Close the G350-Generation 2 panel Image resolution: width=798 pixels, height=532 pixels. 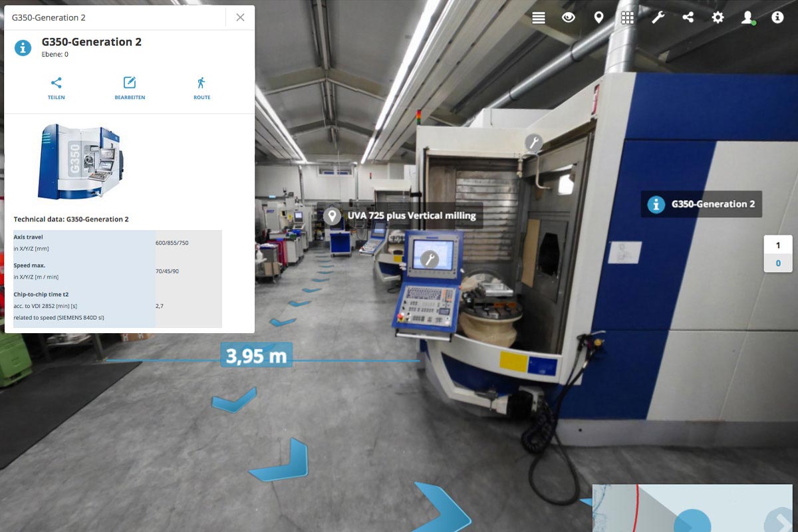[x=240, y=18]
